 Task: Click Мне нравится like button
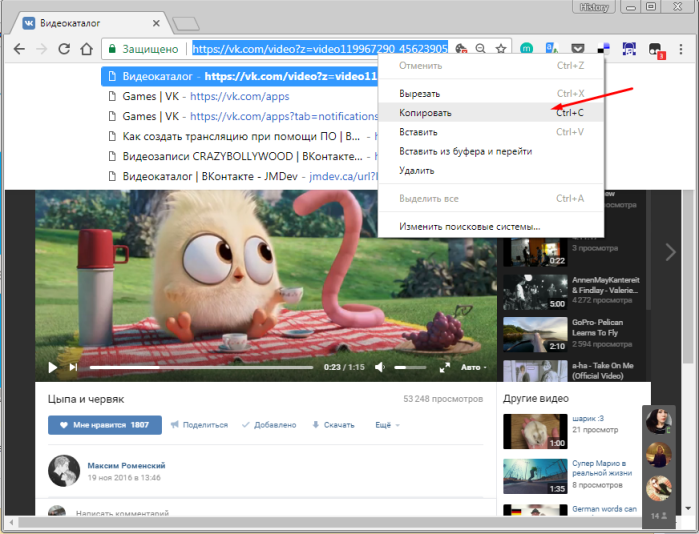point(105,425)
